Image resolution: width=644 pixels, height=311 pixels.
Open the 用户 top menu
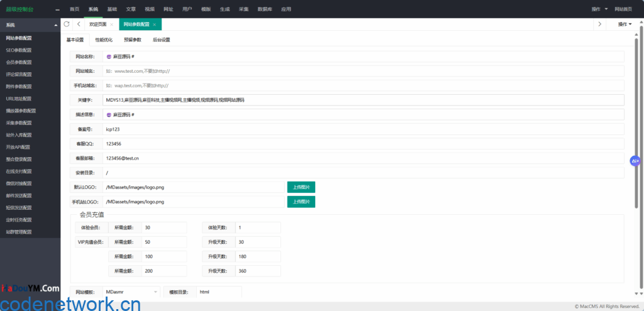click(187, 9)
